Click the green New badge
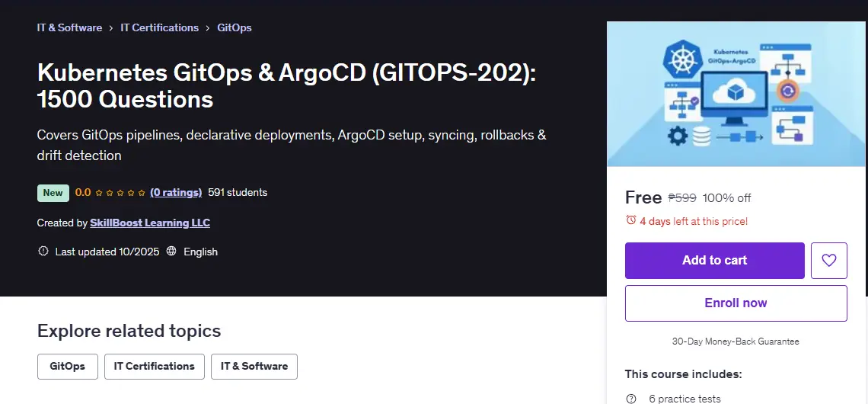The width and height of the screenshot is (868, 404). pyautogui.click(x=53, y=193)
